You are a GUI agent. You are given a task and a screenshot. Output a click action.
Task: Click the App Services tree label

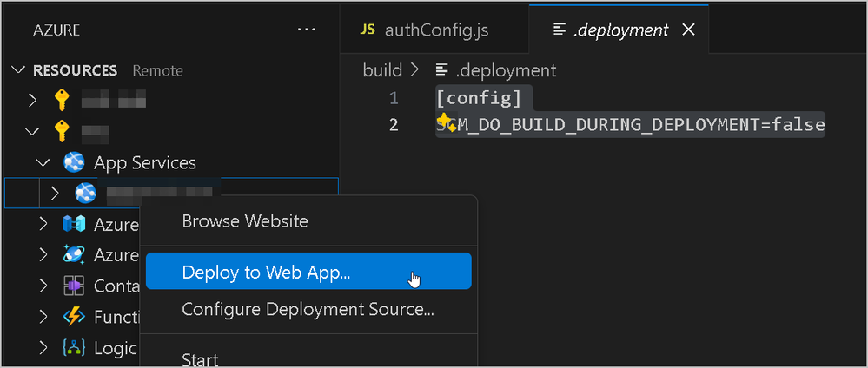pos(145,162)
